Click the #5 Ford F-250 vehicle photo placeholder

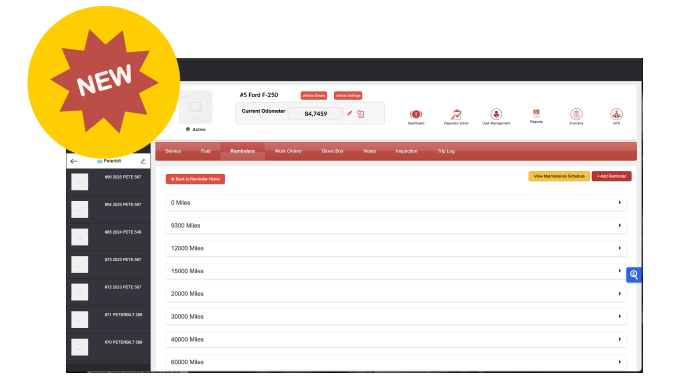(x=196, y=107)
